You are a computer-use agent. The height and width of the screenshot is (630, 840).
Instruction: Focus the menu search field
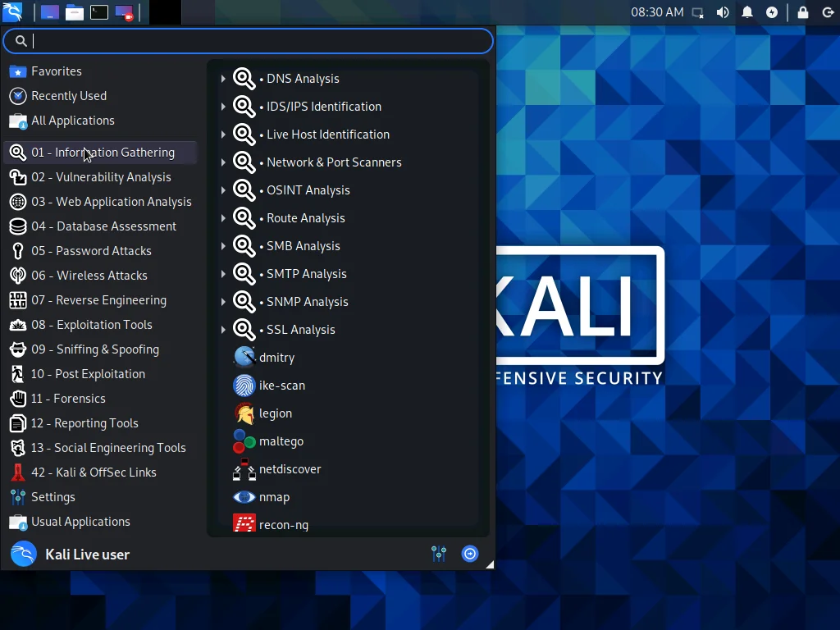coord(248,41)
